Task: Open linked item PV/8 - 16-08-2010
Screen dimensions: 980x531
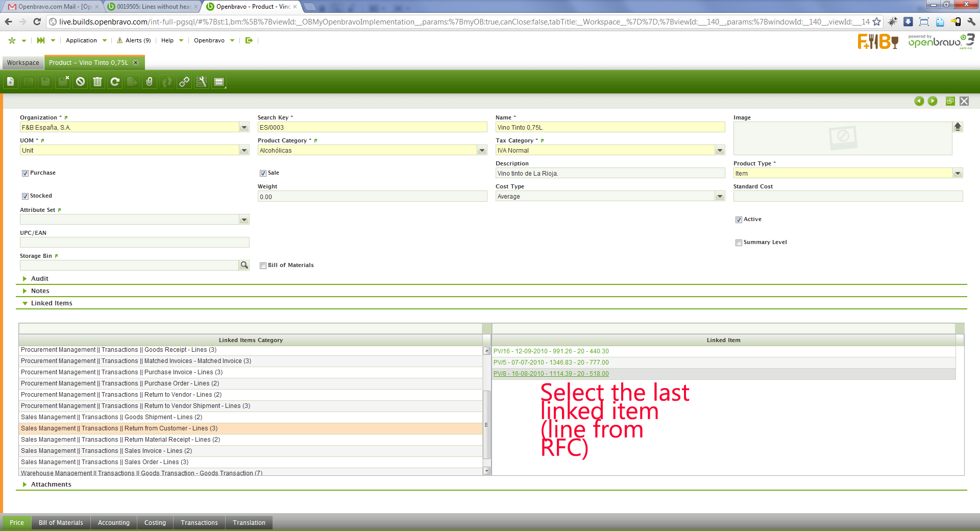Action: click(x=551, y=374)
